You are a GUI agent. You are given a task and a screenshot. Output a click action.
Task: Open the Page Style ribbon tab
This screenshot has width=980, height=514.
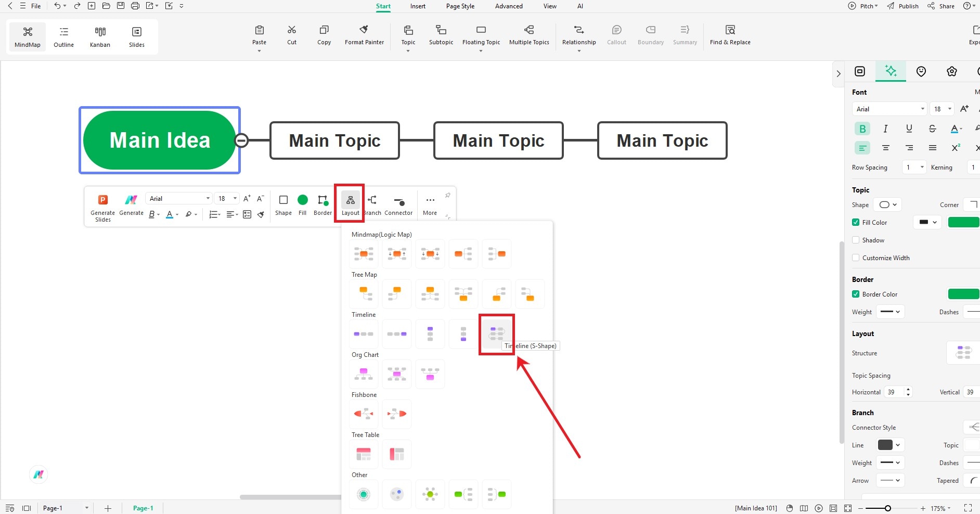coord(460,6)
